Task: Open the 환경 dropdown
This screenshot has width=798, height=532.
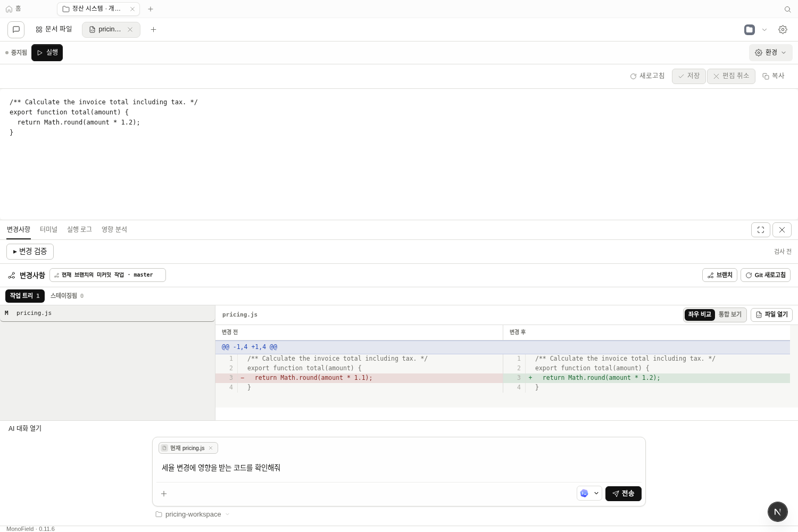Action: point(771,53)
